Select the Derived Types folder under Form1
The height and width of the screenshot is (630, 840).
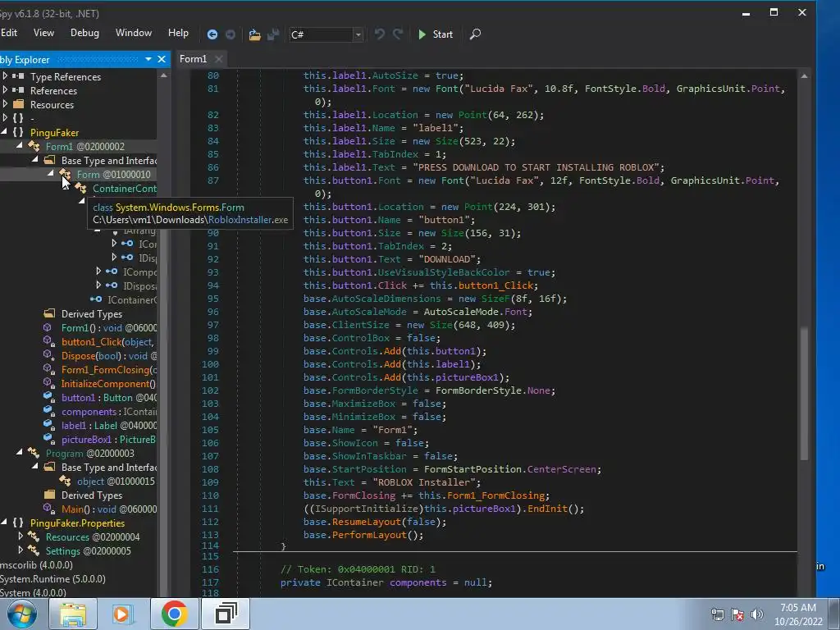[92, 314]
